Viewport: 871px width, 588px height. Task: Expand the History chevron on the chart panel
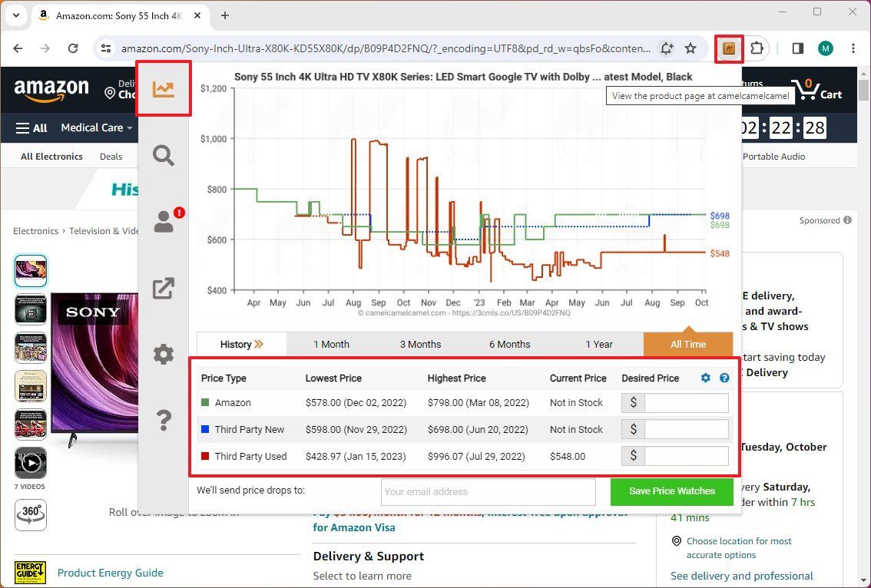click(x=260, y=344)
